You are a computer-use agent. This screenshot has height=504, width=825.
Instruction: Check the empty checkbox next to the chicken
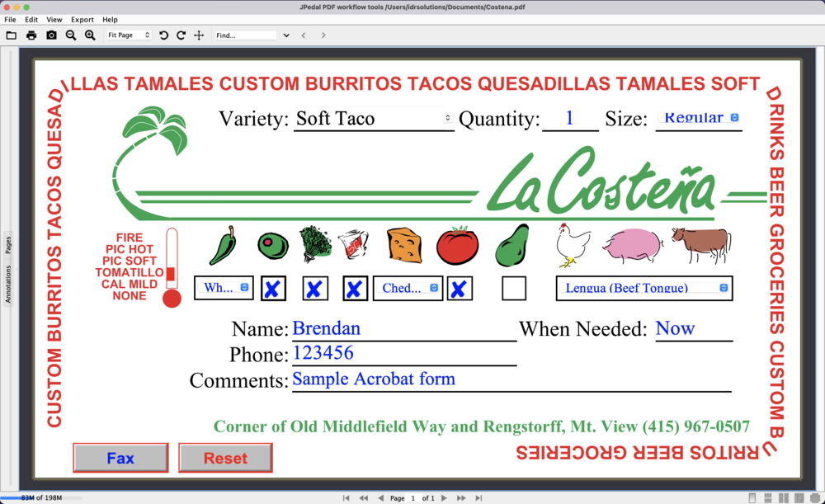pyautogui.click(x=513, y=288)
